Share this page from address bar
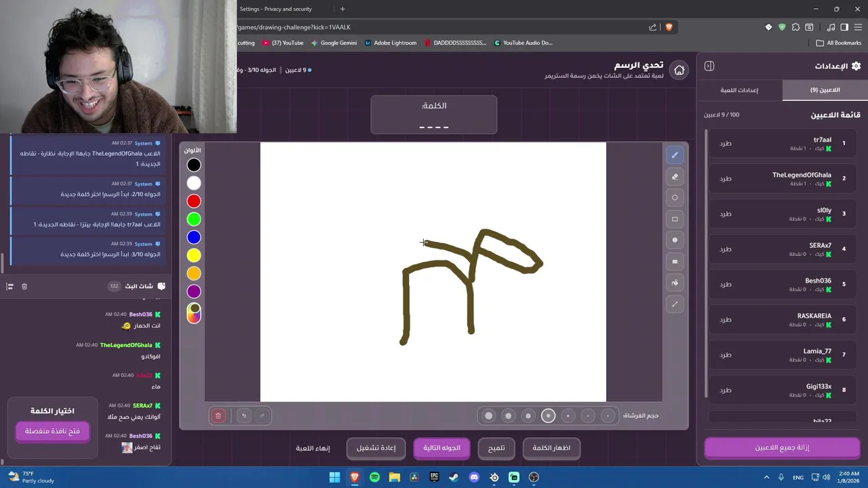Image resolution: width=868 pixels, height=488 pixels. click(652, 27)
